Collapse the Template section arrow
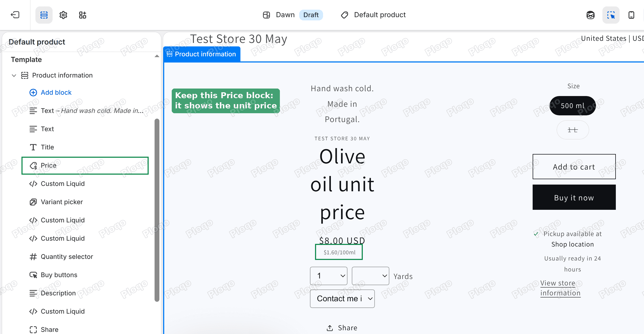This screenshot has height=334, width=644. click(x=157, y=56)
